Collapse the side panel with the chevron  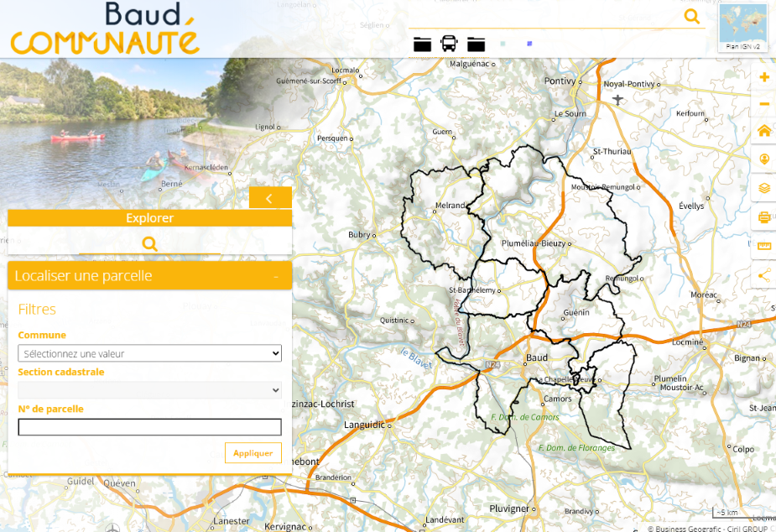270,196
